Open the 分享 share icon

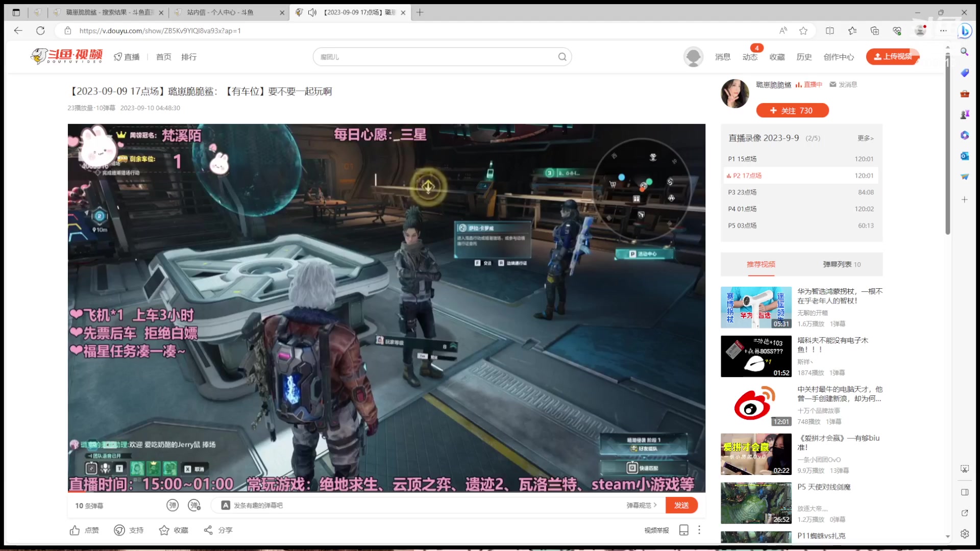pyautogui.click(x=208, y=530)
